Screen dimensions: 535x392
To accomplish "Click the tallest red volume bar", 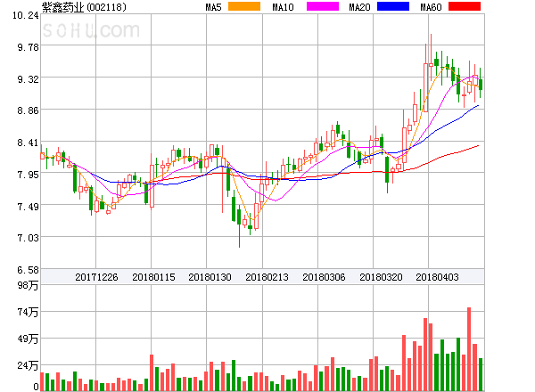I will 469,349.
